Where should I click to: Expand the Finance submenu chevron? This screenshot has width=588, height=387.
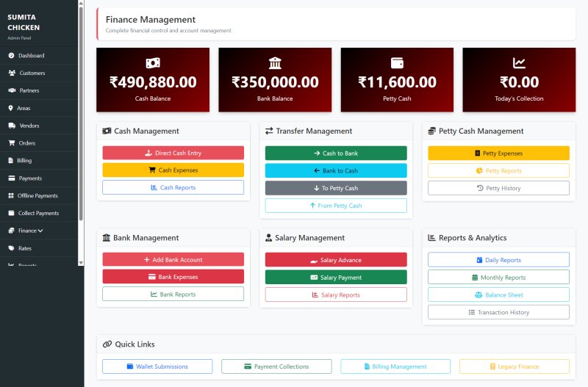coord(40,231)
